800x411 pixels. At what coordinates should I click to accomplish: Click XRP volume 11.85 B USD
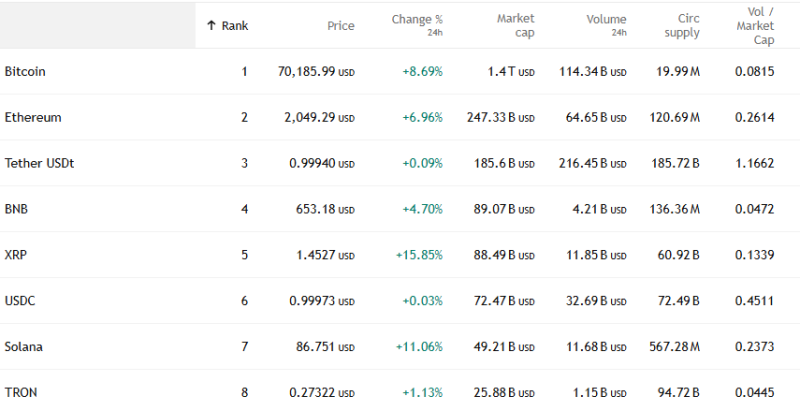(596, 255)
